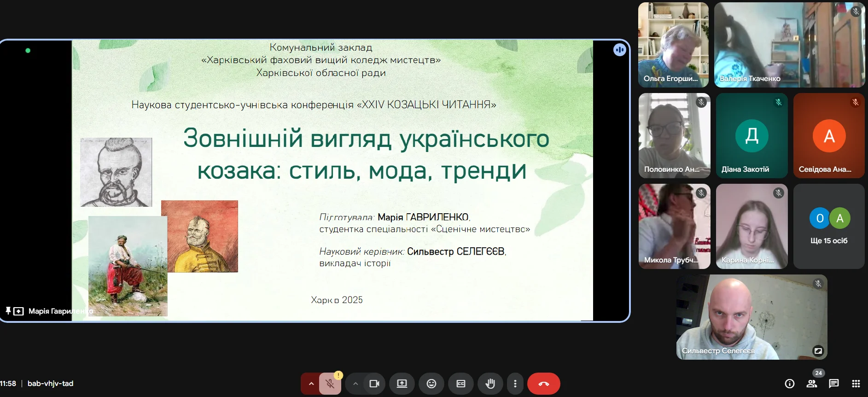The height and width of the screenshot is (397, 868).
Task: Open the activities grid menu
Action: (x=856, y=384)
